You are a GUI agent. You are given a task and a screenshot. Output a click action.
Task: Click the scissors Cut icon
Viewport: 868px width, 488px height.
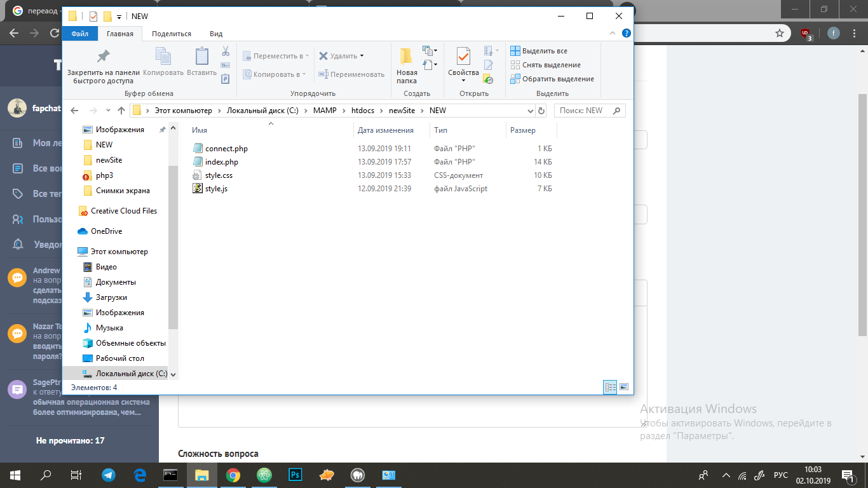point(226,51)
